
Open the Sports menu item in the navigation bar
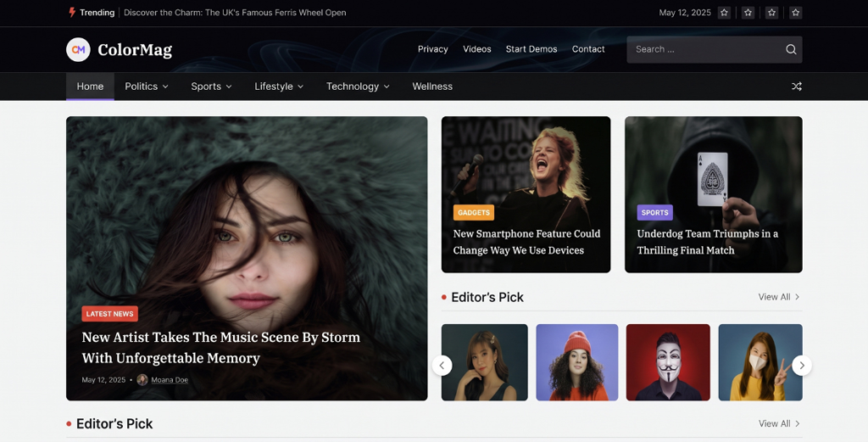[206, 87]
